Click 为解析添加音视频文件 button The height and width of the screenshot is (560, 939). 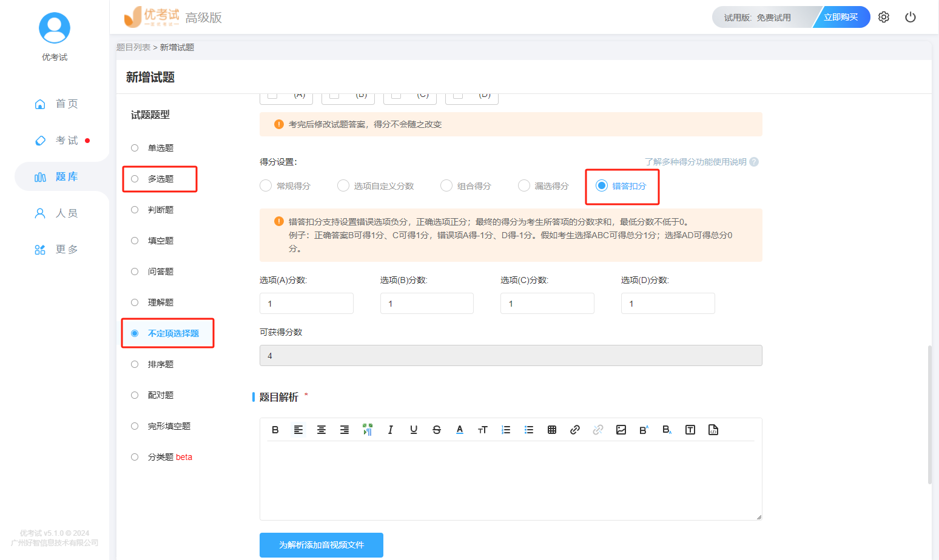[321, 545]
